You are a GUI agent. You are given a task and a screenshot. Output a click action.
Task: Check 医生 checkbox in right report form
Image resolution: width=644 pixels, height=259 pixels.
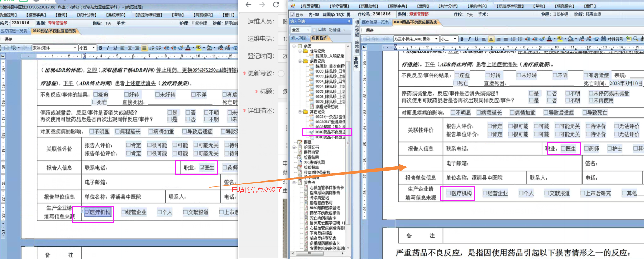(563, 149)
